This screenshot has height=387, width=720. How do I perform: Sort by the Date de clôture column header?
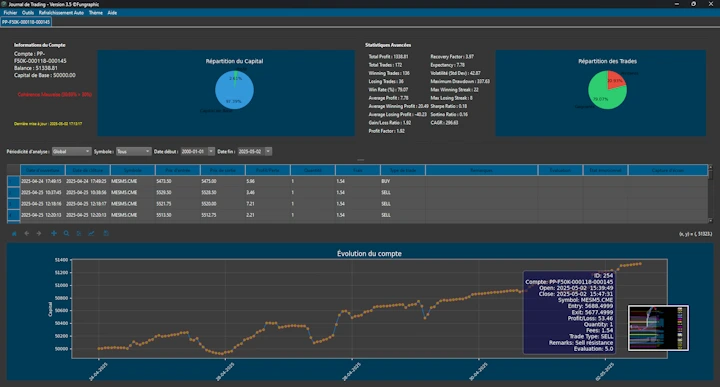coord(88,170)
